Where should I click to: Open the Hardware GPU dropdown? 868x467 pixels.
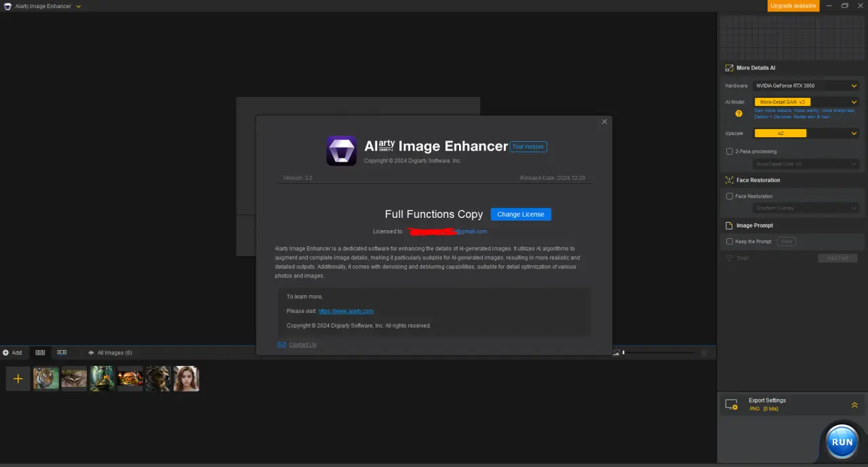click(x=806, y=86)
